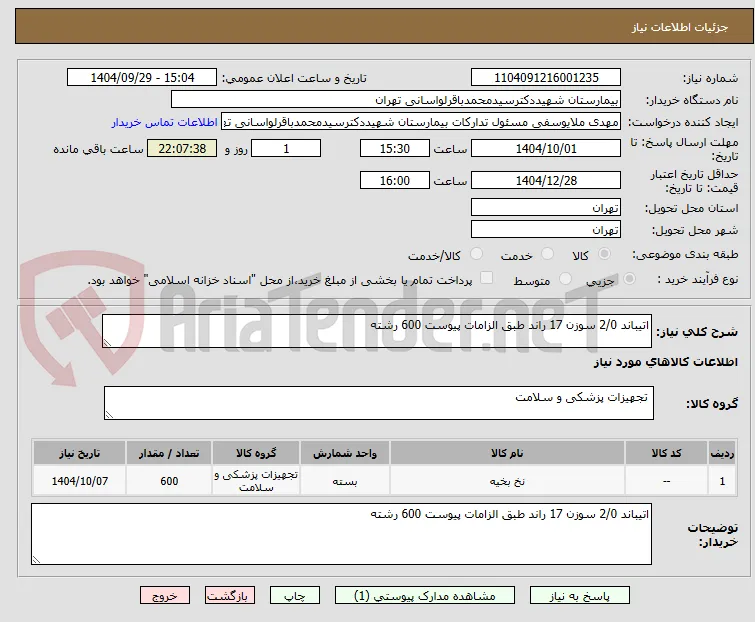Screen dimensions: 755x622
Task: Click the گروه کالا table column header
Action: click(x=256, y=453)
